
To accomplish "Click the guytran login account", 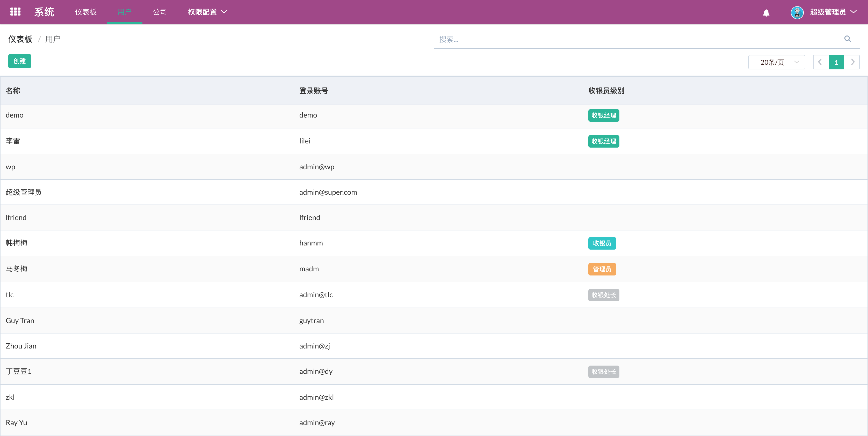I will point(311,321).
